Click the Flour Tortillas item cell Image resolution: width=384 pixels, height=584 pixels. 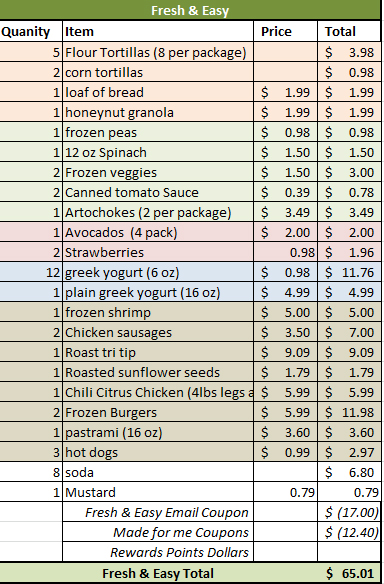(x=158, y=52)
